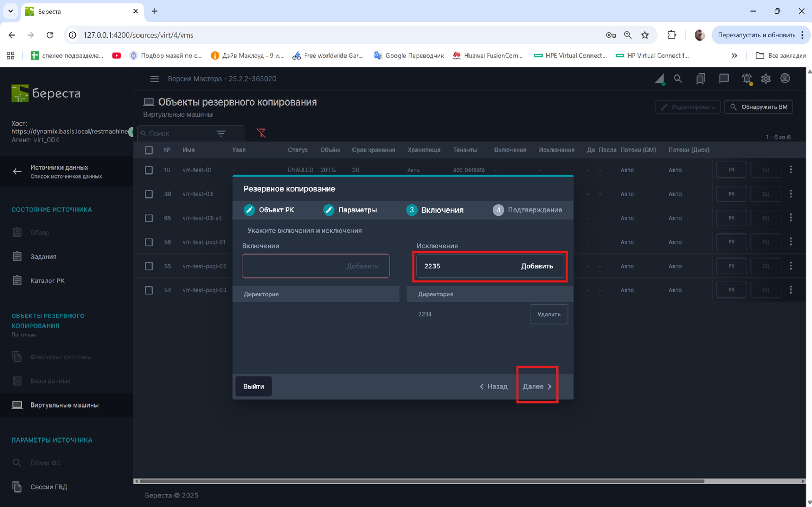The width and height of the screenshot is (812, 507).
Task: Delete exclusion directory 2234 with Удалить
Action: point(549,314)
